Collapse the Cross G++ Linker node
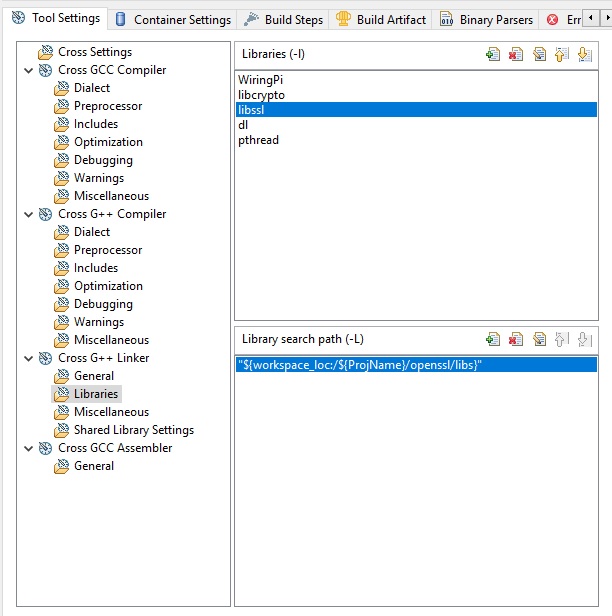 pyautogui.click(x=28, y=359)
